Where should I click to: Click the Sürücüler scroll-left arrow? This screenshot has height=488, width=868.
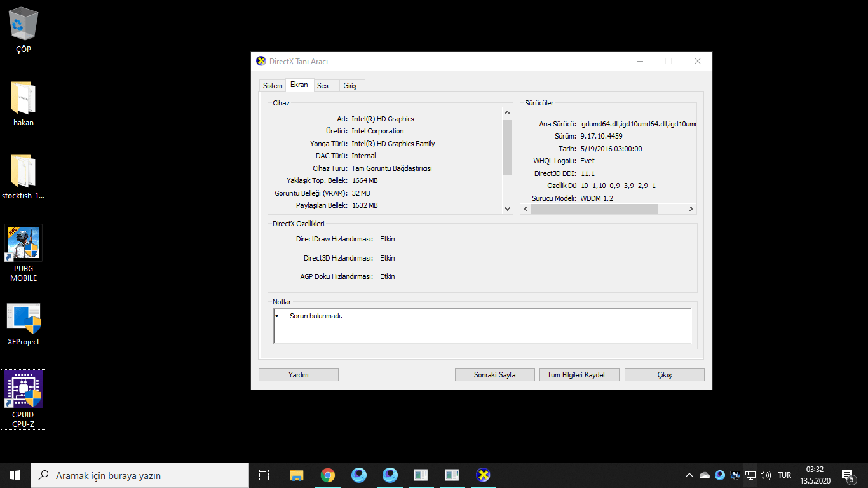pos(526,208)
